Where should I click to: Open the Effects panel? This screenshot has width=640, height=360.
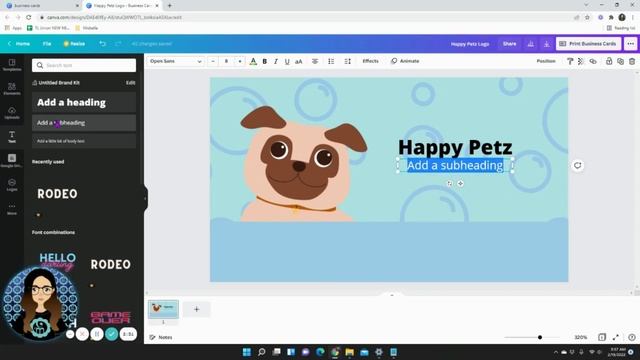coord(371,61)
